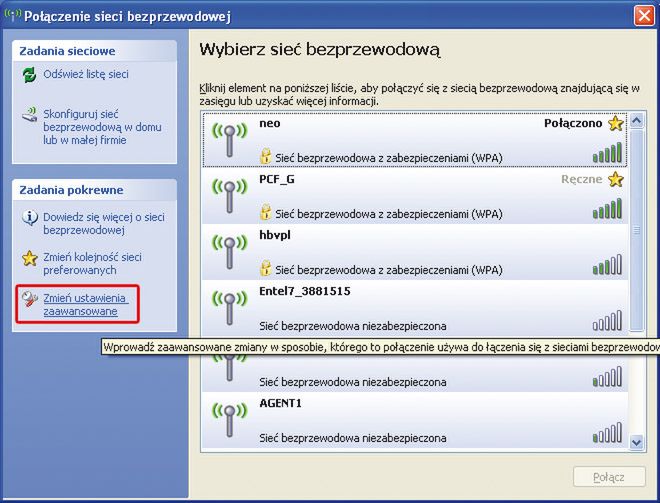This screenshot has width=660, height=503.
Task: Click the antenna icon of hbvpl network
Action: click(x=229, y=252)
